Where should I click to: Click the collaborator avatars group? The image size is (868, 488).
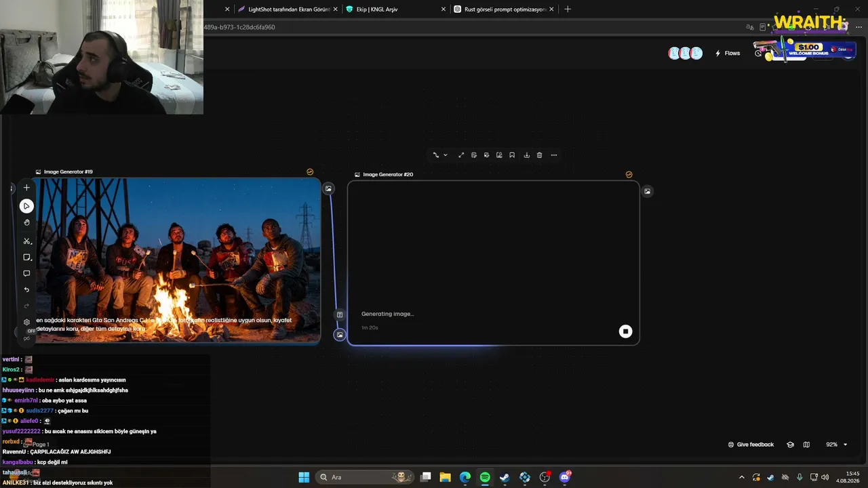tap(686, 54)
